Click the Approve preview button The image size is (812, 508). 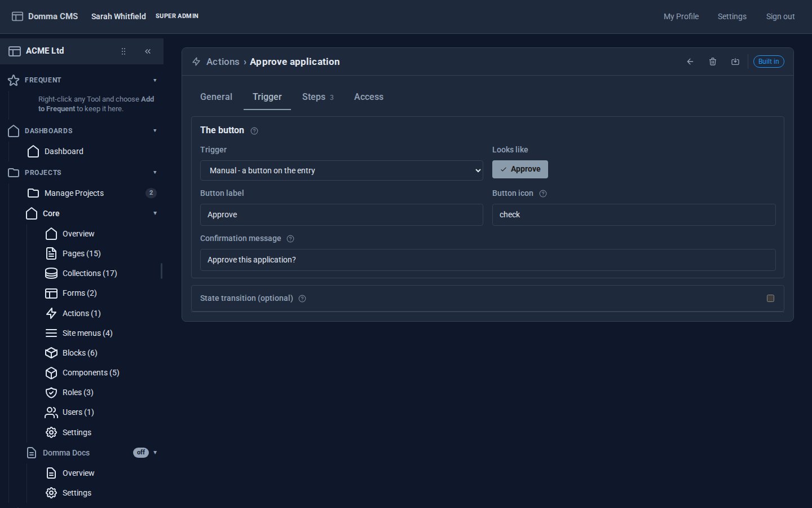tap(520, 169)
